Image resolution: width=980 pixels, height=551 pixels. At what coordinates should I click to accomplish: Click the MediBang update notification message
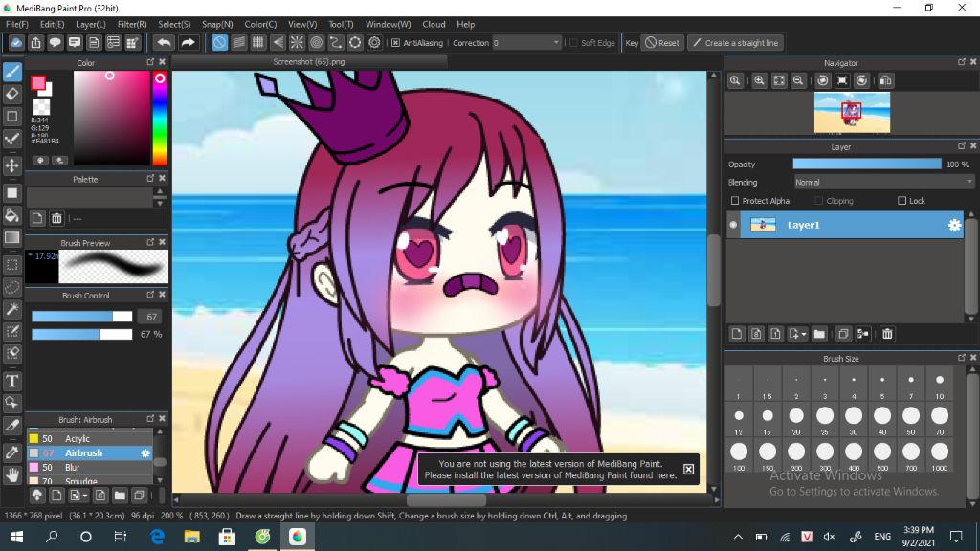[550, 469]
